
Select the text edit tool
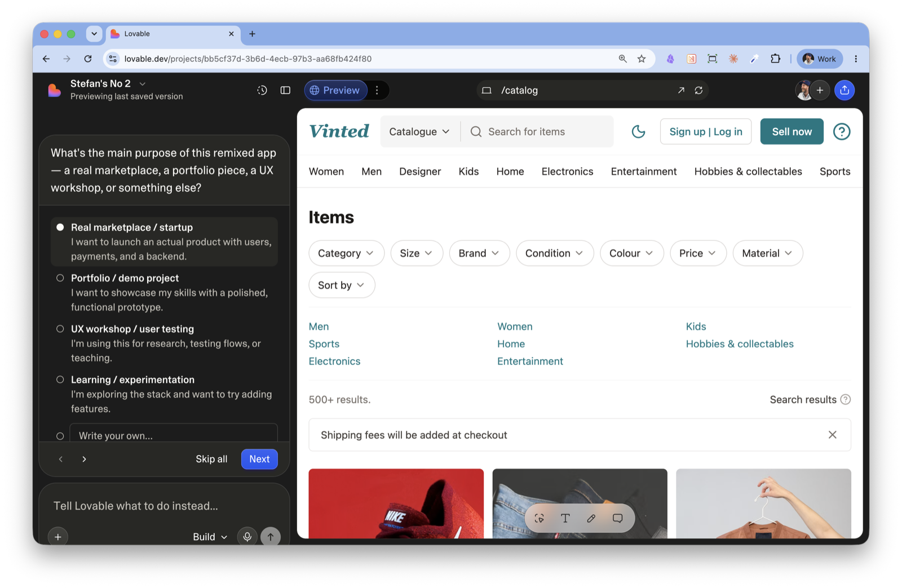pos(565,518)
